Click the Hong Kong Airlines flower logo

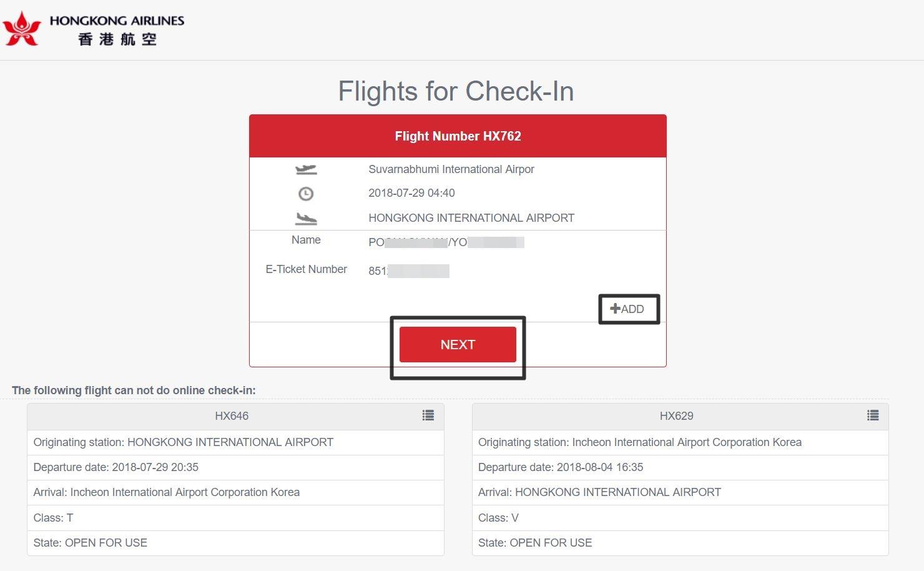(x=22, y=28)
